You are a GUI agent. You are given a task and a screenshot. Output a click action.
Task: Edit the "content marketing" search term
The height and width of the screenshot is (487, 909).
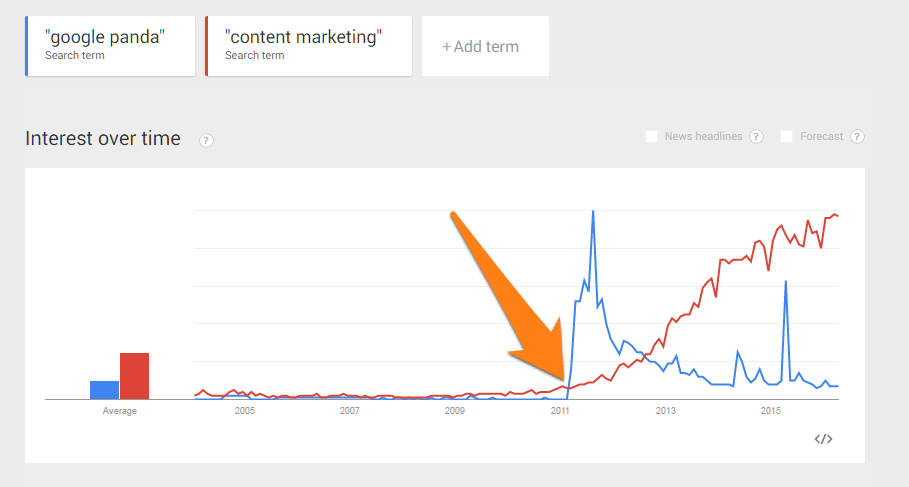(308, 46)
